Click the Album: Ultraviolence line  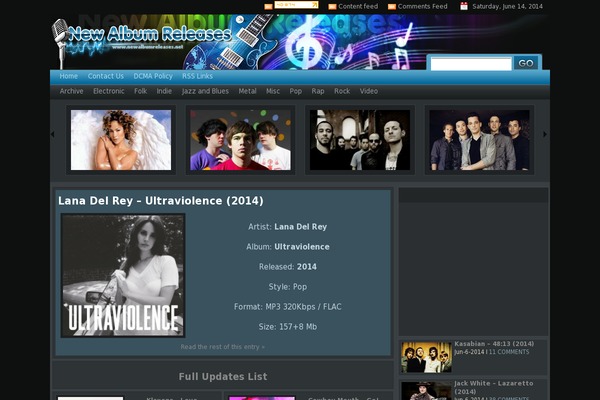288,247
